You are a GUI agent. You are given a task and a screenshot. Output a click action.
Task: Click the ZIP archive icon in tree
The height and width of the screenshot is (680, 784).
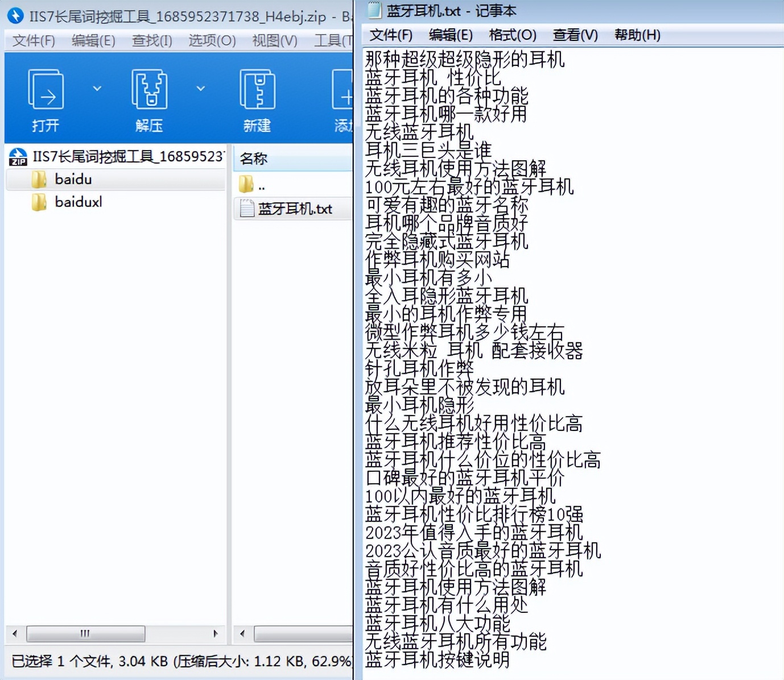(18, 156)
